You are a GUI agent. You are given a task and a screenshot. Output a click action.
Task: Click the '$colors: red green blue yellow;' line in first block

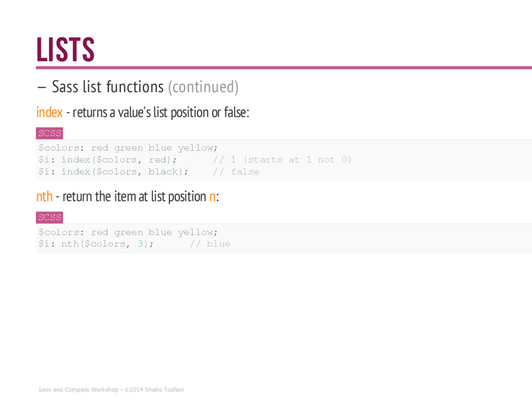[x=128, y=148]
